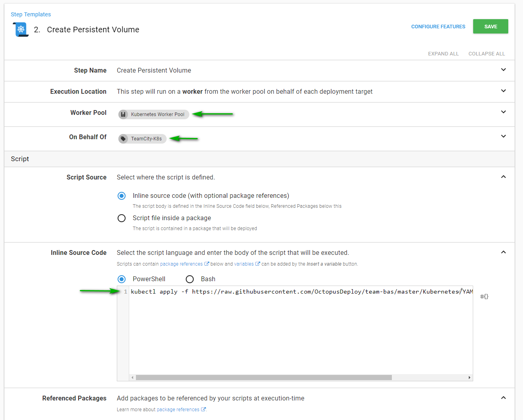The image size is (523, 420).
Task: Choose Bash as the script language
Action: click(x=190, y=279)
